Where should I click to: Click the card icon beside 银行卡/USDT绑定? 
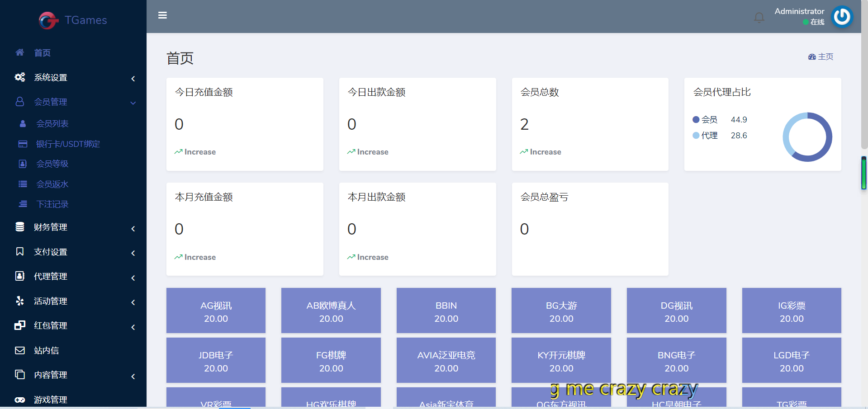point(23,144)
